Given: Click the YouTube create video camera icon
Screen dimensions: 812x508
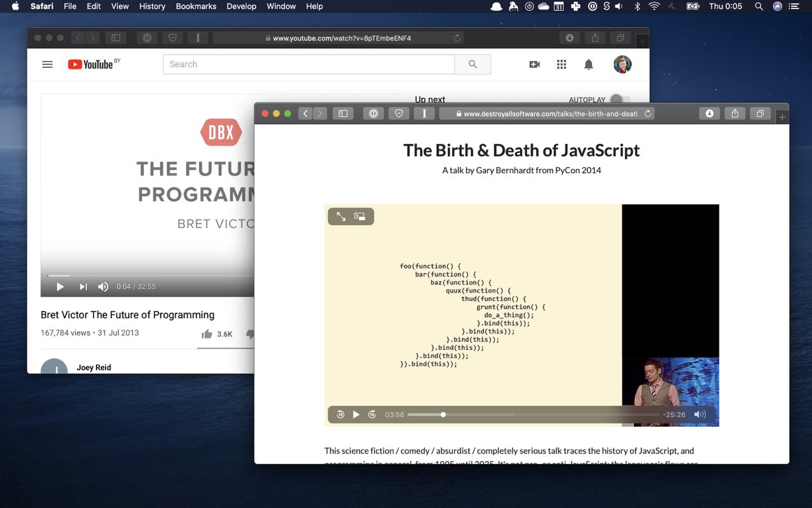Looking at the screenshot, I should 534,64.
